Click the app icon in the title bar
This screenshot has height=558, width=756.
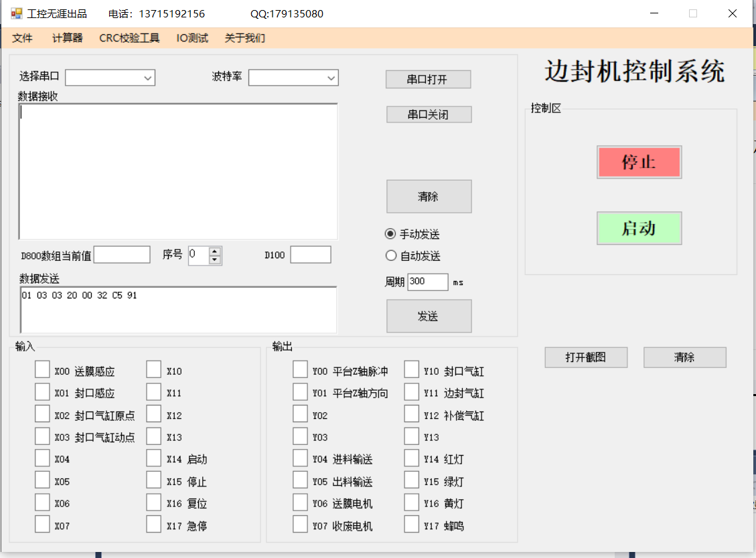(x=17, y=13)
